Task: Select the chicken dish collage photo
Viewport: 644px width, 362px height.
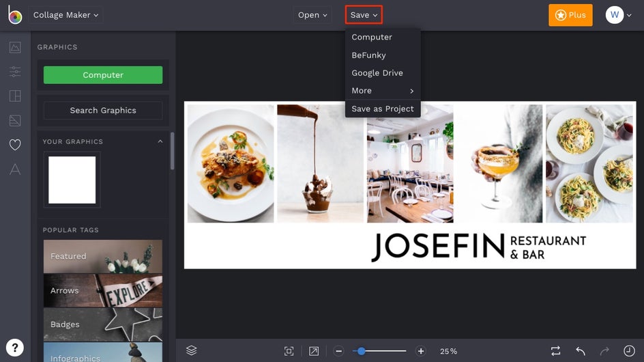Action: coord(231,164)
